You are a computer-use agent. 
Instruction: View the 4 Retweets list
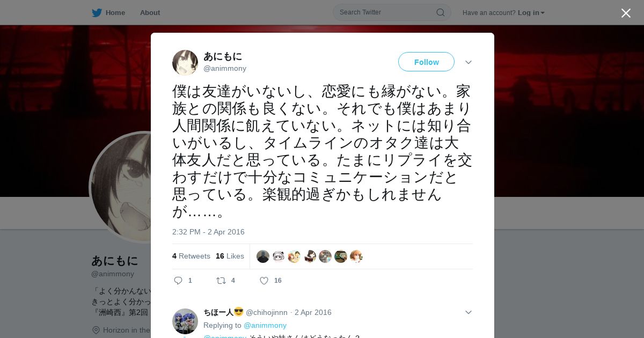(x=191, y=256)
